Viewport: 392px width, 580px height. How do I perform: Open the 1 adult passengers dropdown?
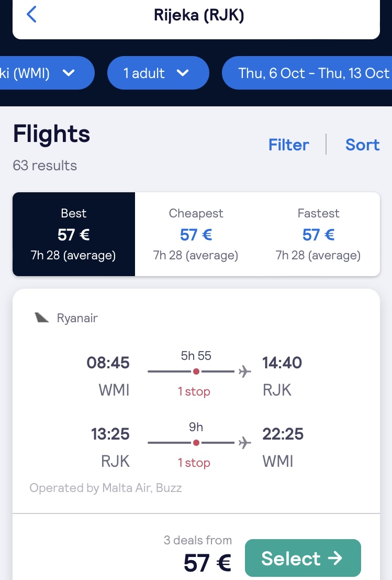pos(158,73)
